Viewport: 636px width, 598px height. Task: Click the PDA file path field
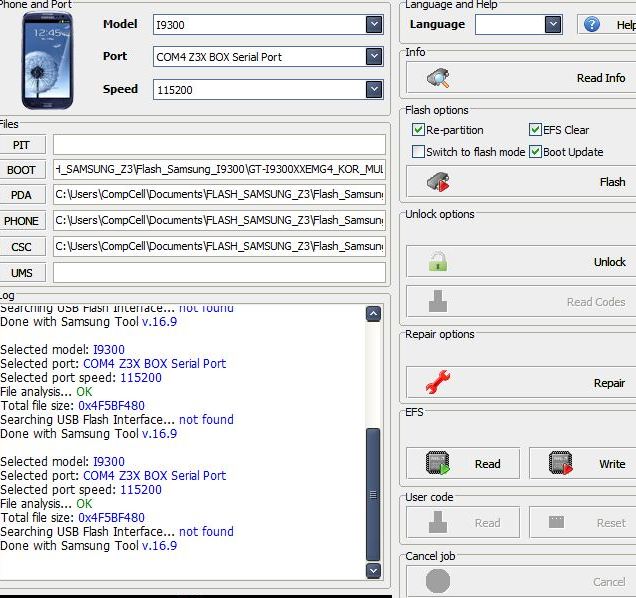pyautogui.click(x=219, y=195)
